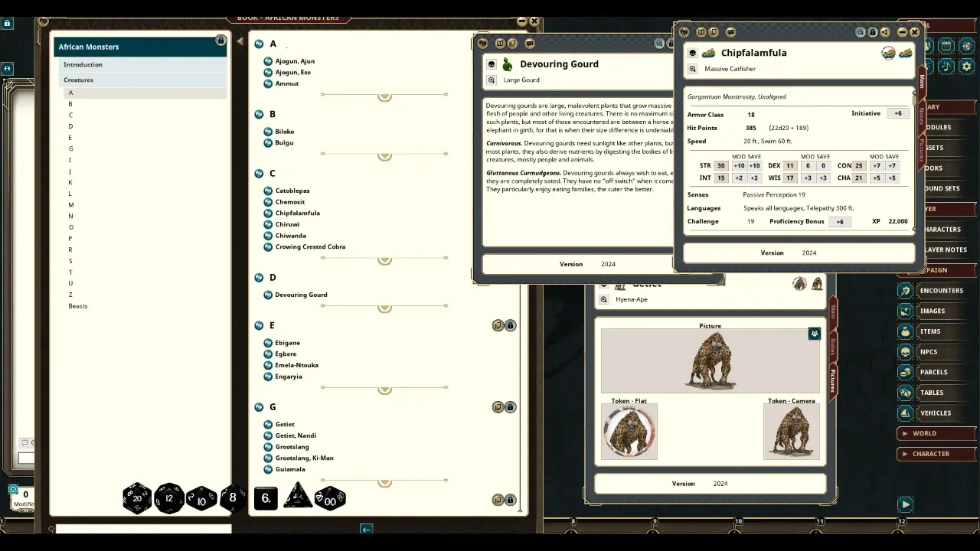980x551 pixels.
Task: Collapse the Creatures chapter in book index
Action: (x=144, y=80)
